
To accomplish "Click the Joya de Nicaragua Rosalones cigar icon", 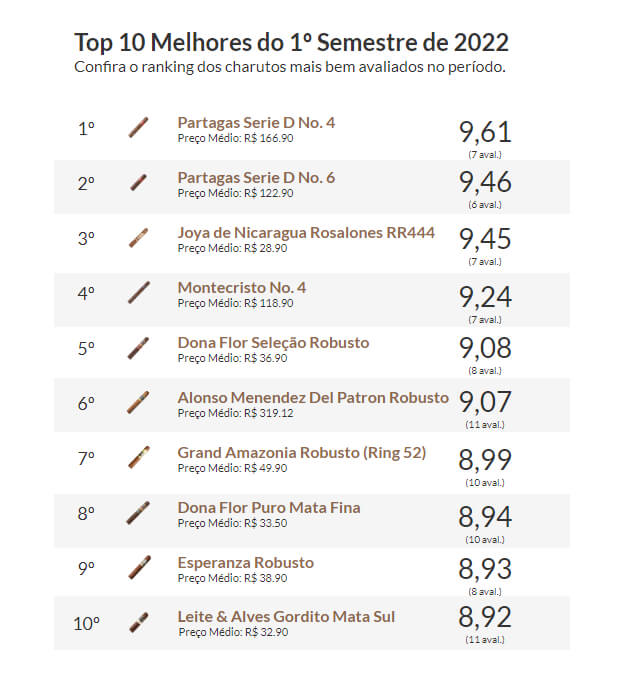I will (139, 238).
